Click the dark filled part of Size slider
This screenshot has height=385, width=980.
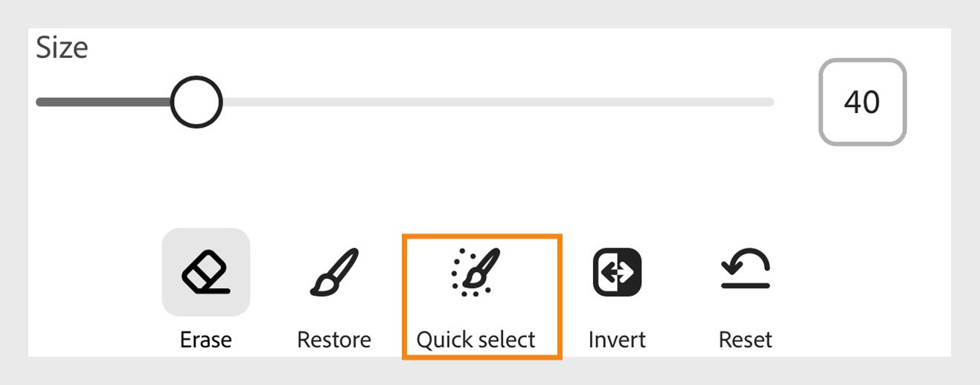(104, 102)
